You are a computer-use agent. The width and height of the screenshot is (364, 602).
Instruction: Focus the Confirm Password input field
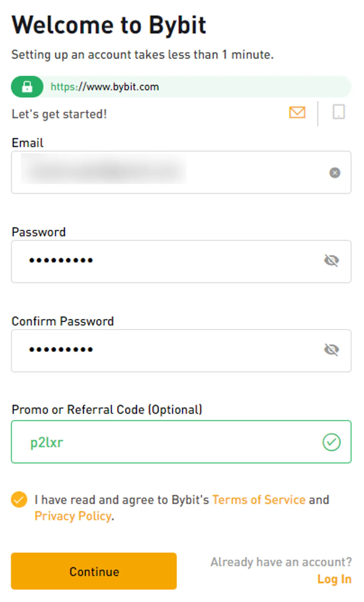click(181, 351)
